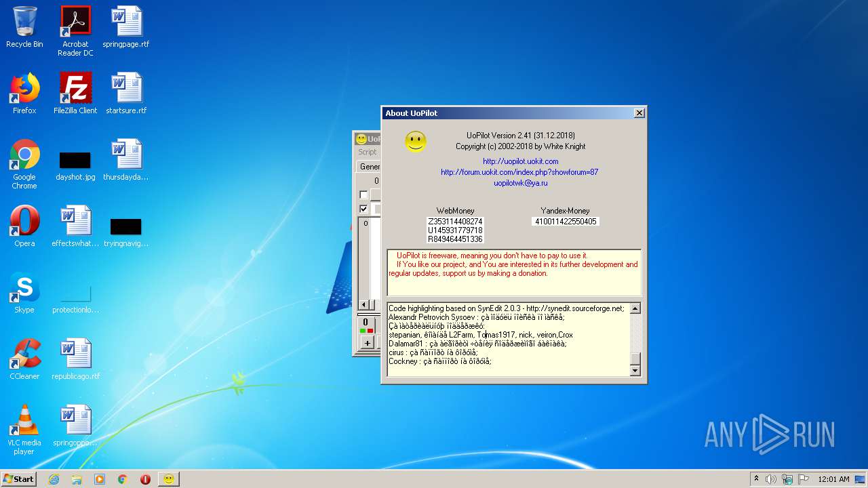Click the smiley icon in About UoPilot

pyautogui.click(x=416, y=141)
